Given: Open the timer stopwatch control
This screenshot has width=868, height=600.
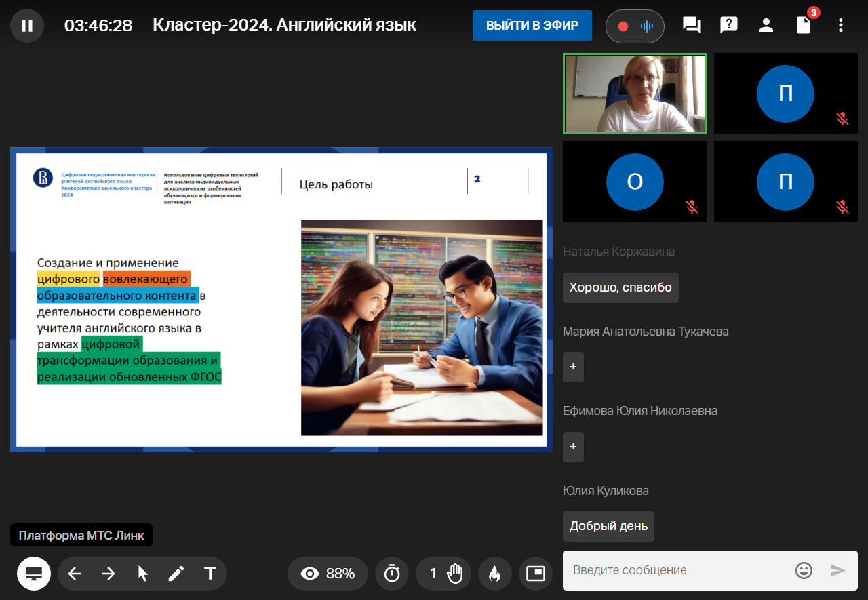Looking at the screenshot, I should pos(392,574).
